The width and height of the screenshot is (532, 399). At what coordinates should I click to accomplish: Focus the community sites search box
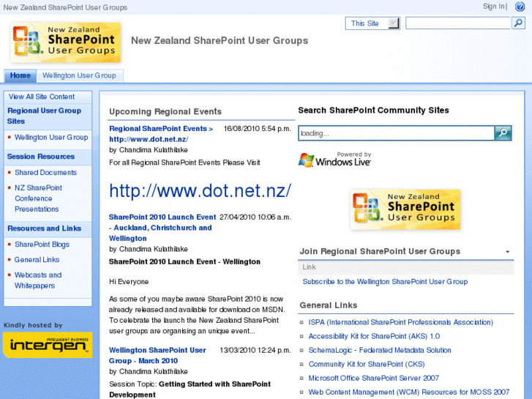[397, 133]
